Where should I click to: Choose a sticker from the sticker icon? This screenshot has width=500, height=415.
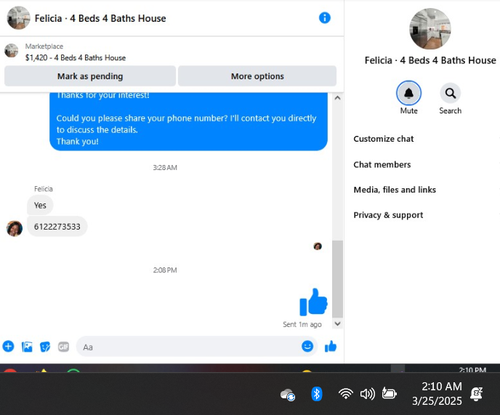coord(45,347)
